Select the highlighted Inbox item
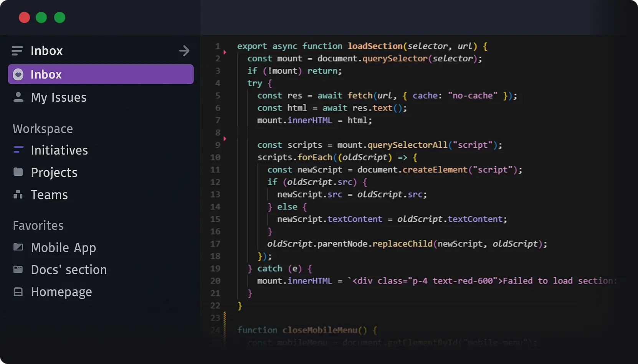Image resolution: width=638 pixels, height=364 pixels. [101, 74]
